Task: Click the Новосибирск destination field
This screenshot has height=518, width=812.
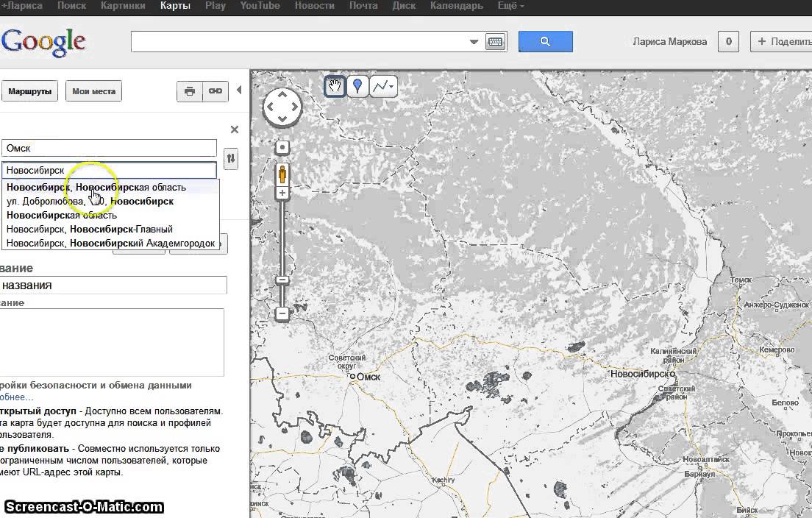Action: click(109, 171)
